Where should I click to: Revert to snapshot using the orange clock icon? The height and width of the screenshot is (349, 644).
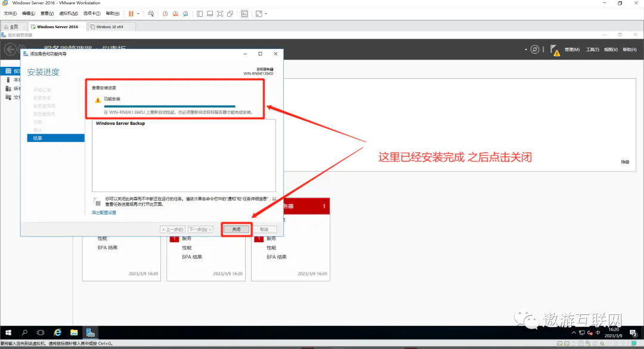pyautogui.click(x=175, y=14)
